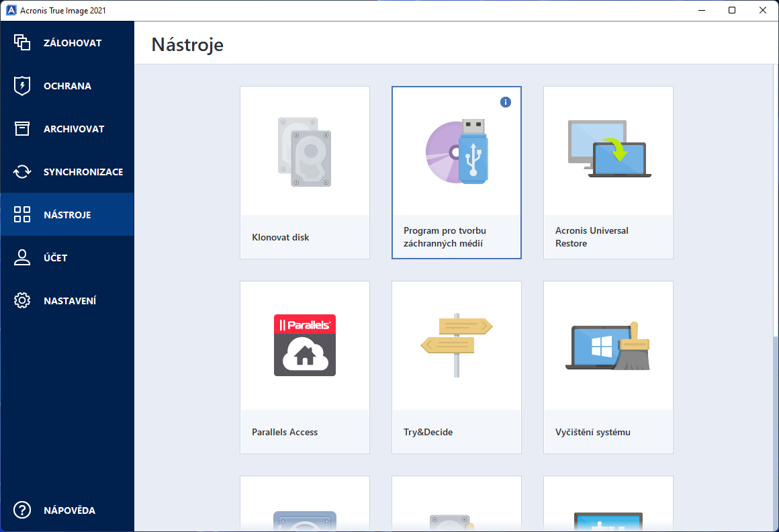The height and width of the screenshot is (532, 779).
Task: Click the partially visible bottom-middle disk tile
Action: (x=457, y=504)
